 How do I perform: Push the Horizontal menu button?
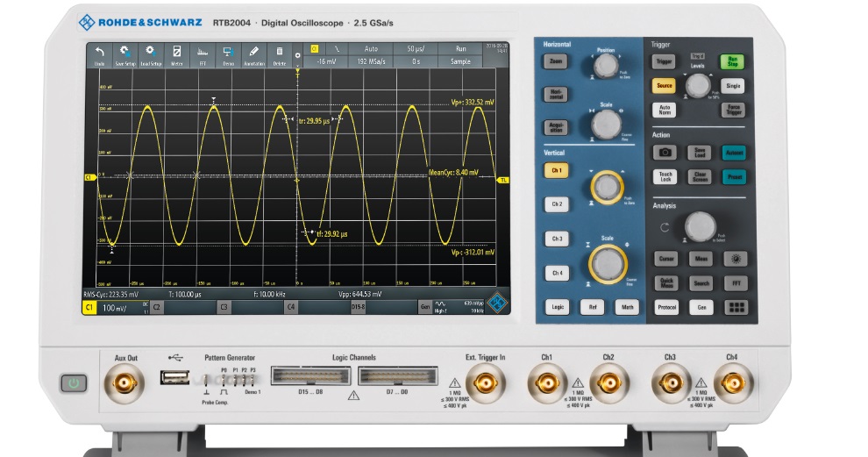555,94
